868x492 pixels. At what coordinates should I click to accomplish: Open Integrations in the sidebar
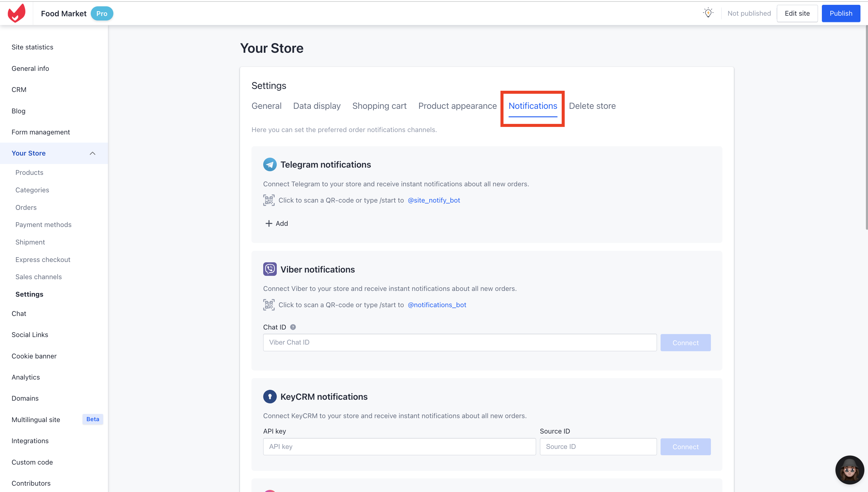coord(30,441)
